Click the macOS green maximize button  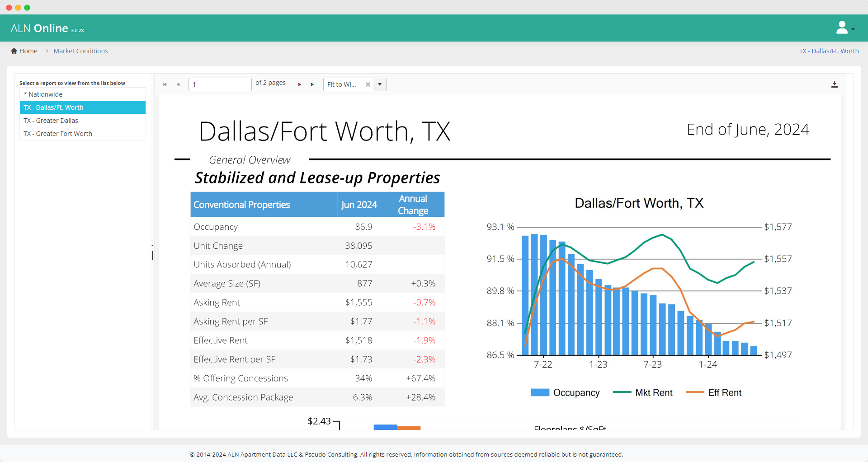27,8
